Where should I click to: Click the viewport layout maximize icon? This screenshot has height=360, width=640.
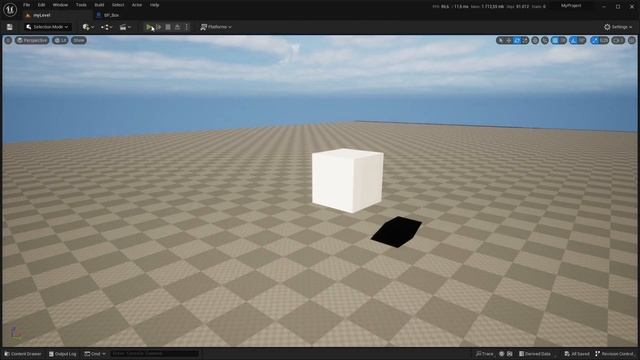(632, 40)
